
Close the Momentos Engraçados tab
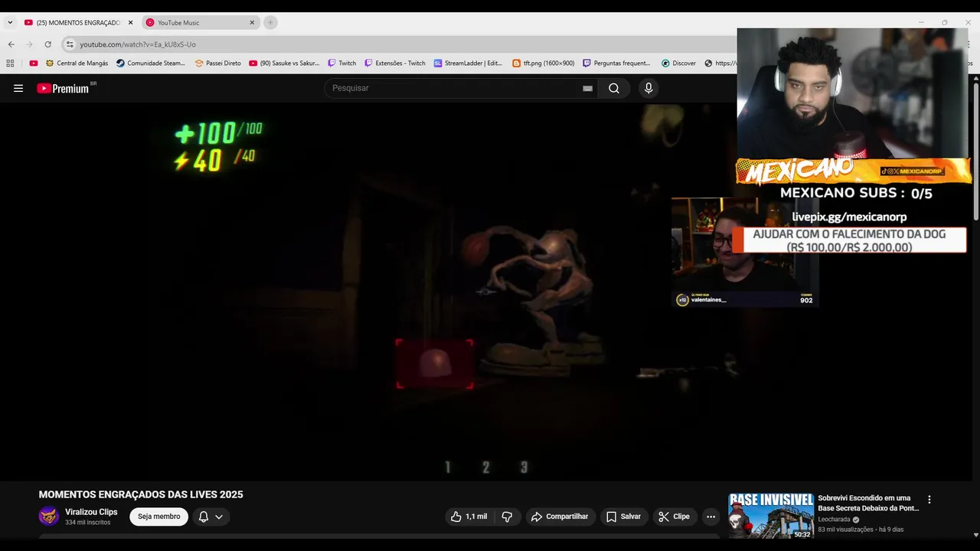(x=130, y=22)
